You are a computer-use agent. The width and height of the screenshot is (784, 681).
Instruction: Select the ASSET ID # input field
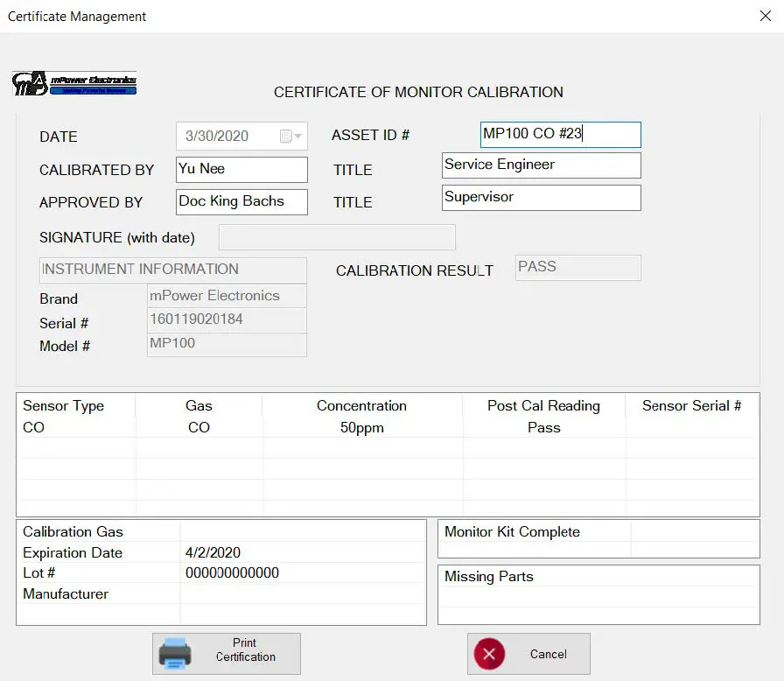click(x=559, y=134)
